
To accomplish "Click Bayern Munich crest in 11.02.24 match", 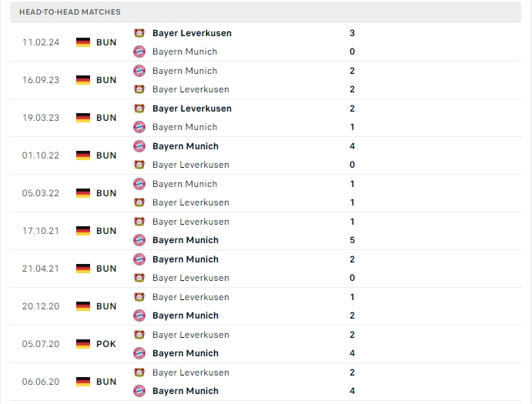I will (139, 52).
